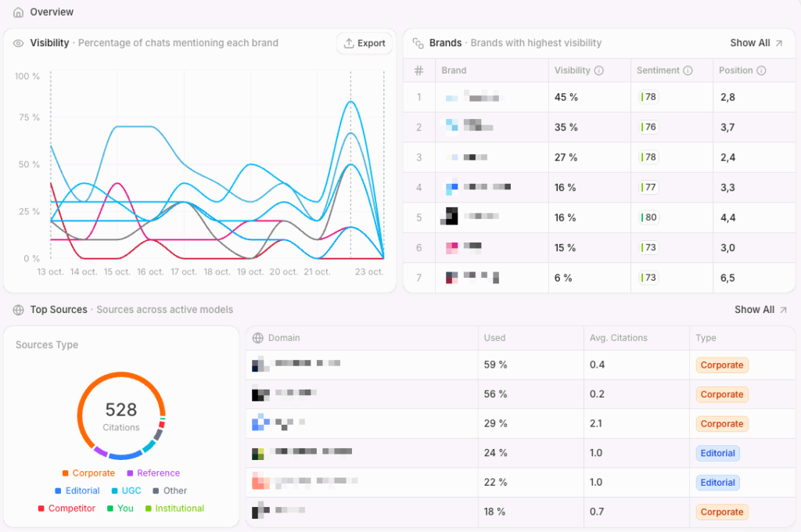Click the Position column info icon

pyautogui.click(x=761, y=70)
